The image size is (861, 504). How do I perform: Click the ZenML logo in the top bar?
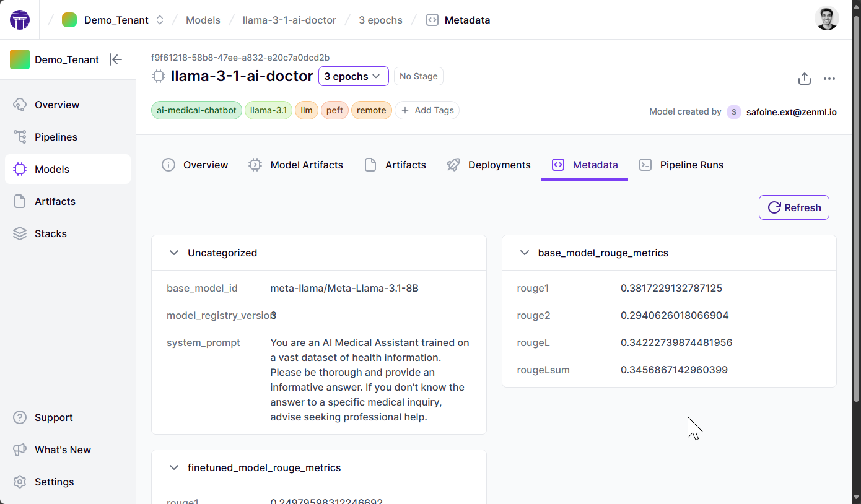click(20, 19)
